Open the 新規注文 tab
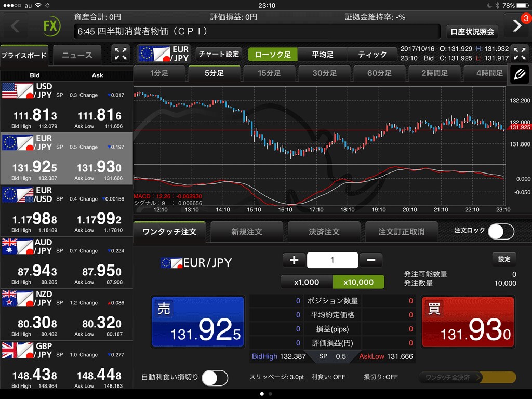The width and height of the screenshot is (532, 399). tap(247, 232)
